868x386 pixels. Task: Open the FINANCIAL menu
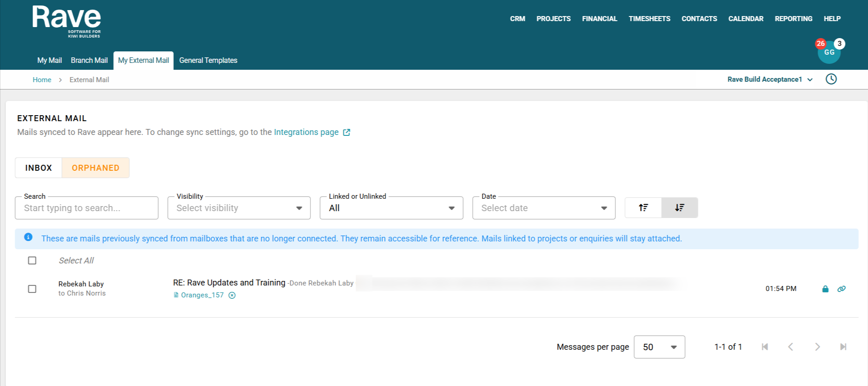[599, 19]
